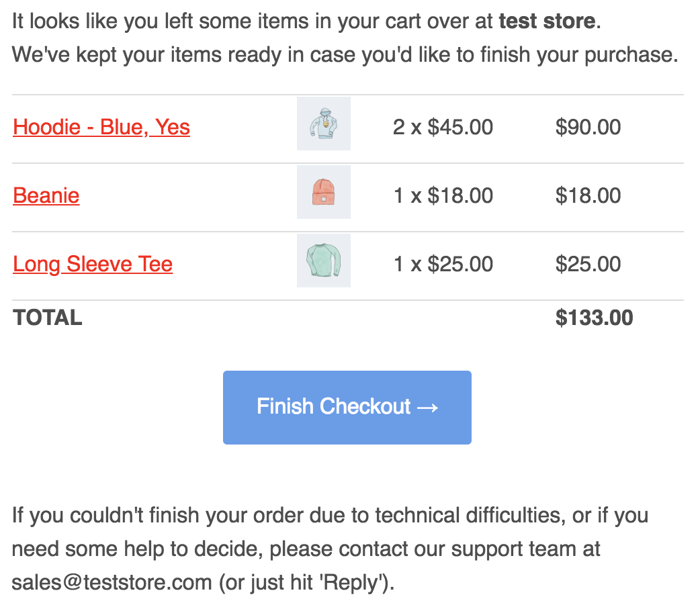Click the Finish Checkout button
Image resolution: width=700 pixels, height=603 pixels.
tap(347, 408)
